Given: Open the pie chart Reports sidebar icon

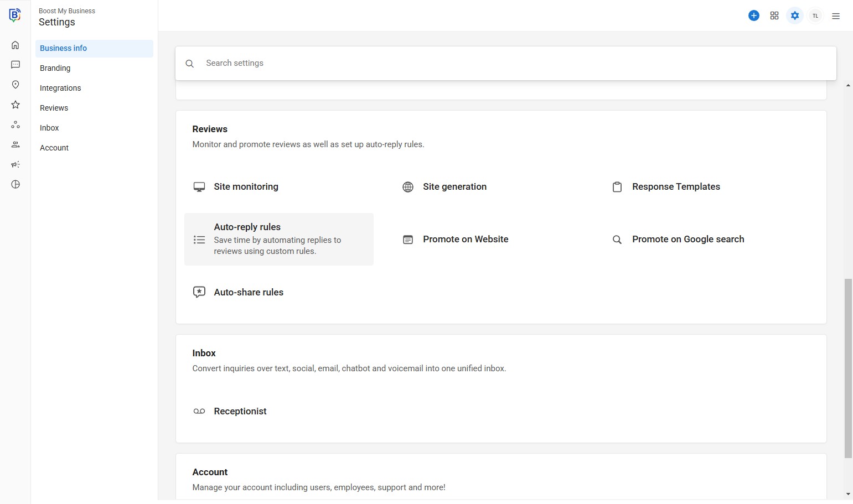Looking at the screenshot, I should pyautogui.click(x=15, y=184).
